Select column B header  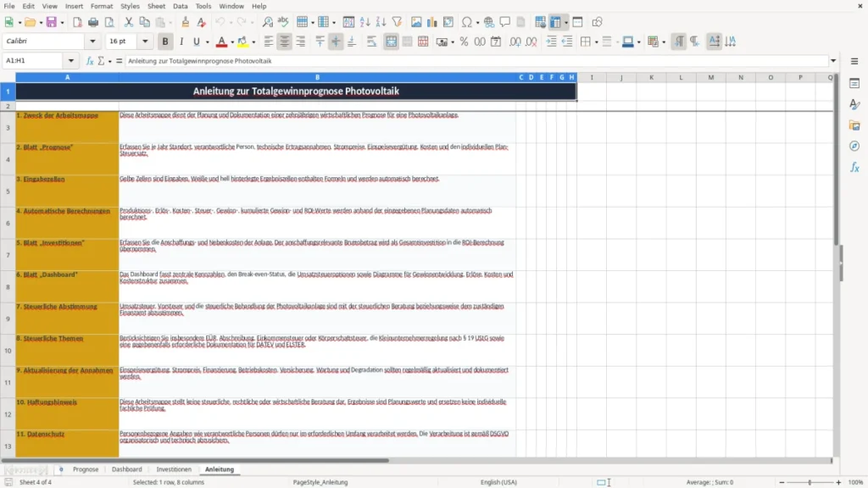pyautogui.click(x=317, y=77)
